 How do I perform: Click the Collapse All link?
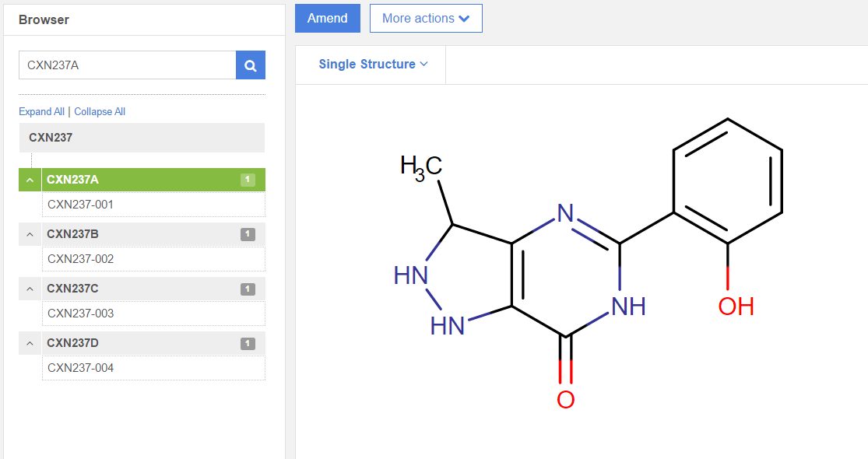tap(100, 112)
